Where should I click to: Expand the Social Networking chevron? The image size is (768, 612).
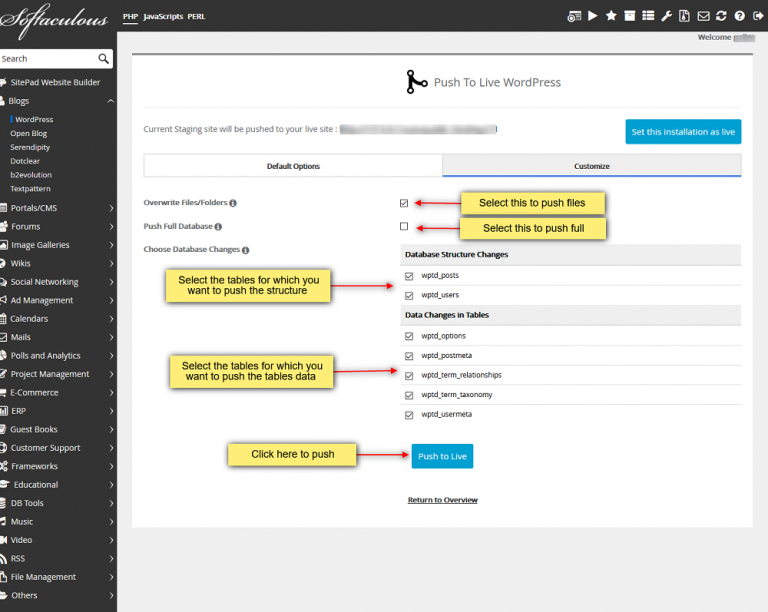tap(111, 282)
